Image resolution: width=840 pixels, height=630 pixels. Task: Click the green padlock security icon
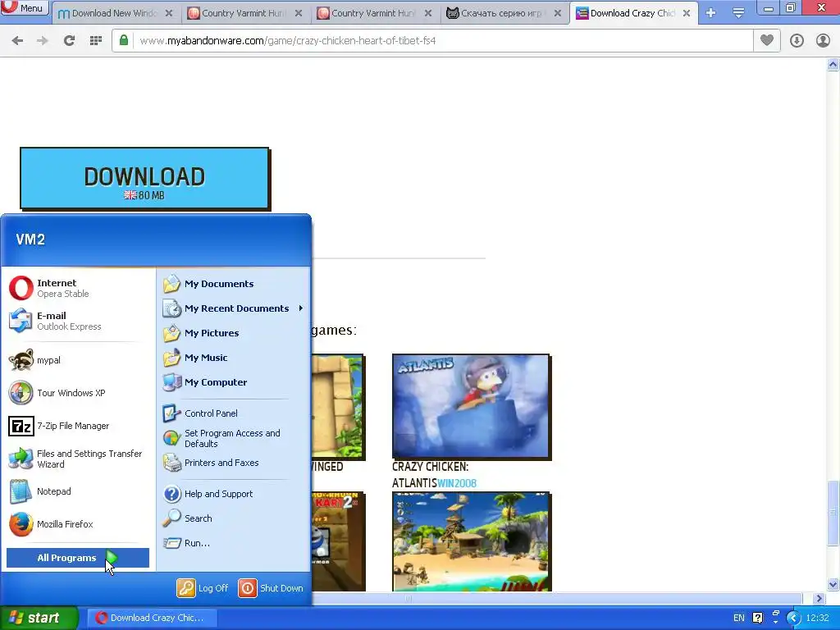pos(124,40)
